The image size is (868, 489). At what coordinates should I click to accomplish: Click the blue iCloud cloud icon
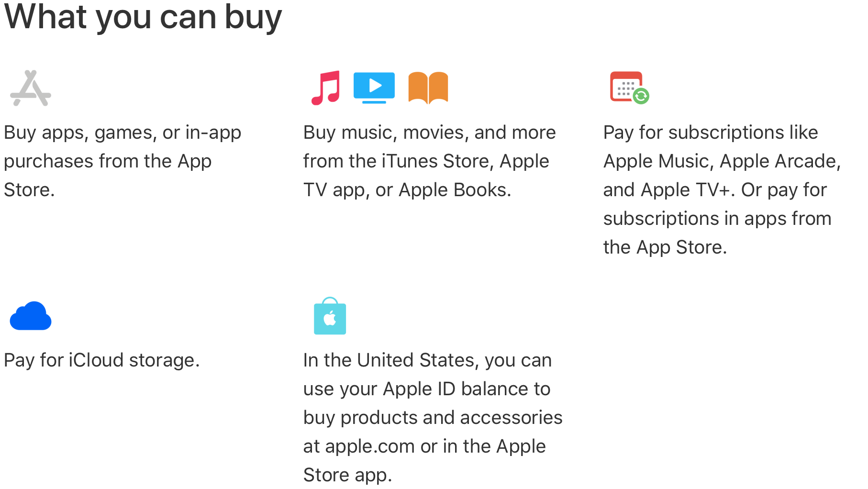tap(31, 316)
